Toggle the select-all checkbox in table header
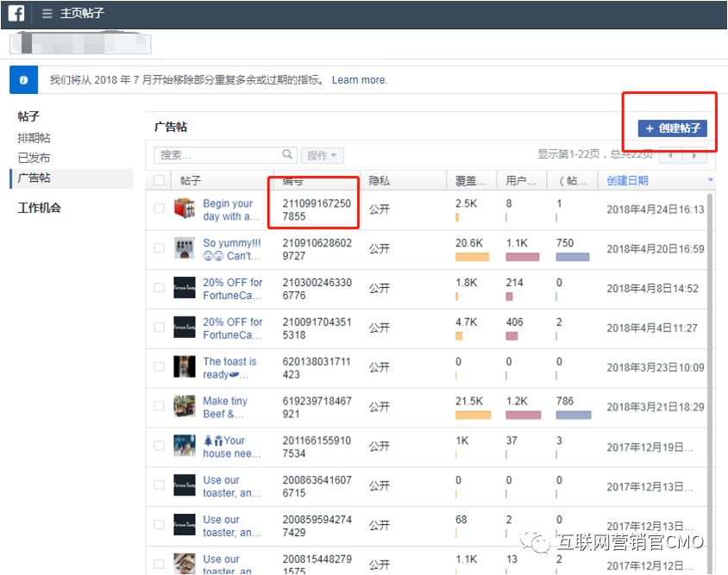Screen dimensions: 728x575 tap(159, 180)
